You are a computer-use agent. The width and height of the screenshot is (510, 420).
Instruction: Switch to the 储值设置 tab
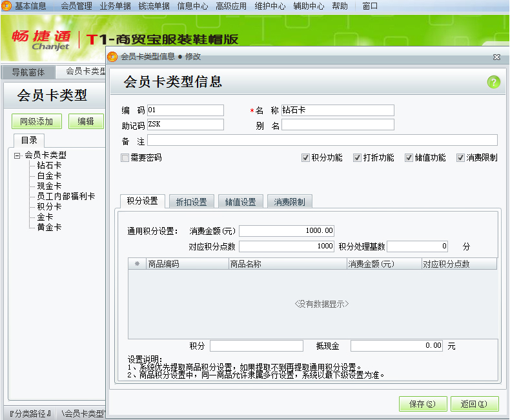tap(240, 202)
